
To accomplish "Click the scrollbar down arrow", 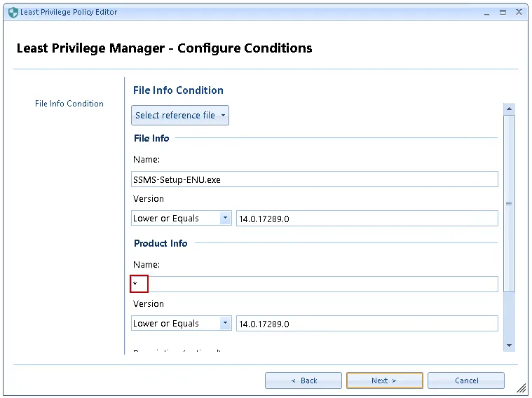I will pyautogui.click(x=510, y=345).
